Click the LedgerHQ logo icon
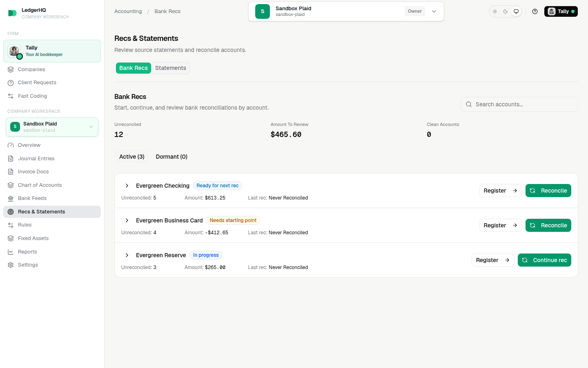588x368 pixels. pos(12,13)
